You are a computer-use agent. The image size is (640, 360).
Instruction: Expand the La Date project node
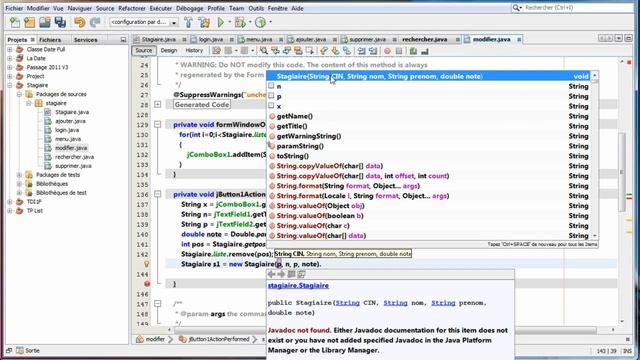click(x=10, y=58)
